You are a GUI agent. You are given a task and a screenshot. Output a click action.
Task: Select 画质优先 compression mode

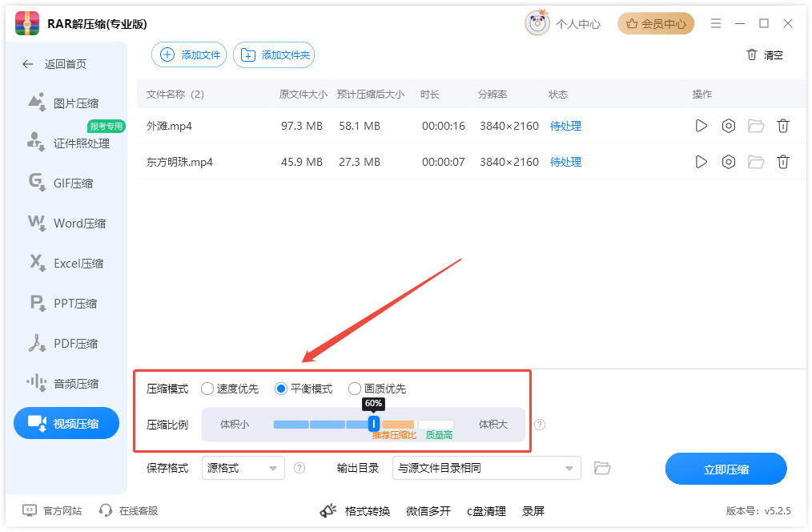coord(377,389)
